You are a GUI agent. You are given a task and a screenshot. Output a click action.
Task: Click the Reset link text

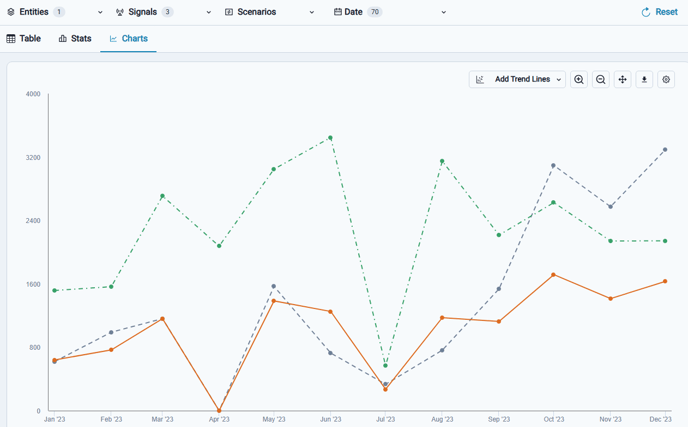click(666, 12)
